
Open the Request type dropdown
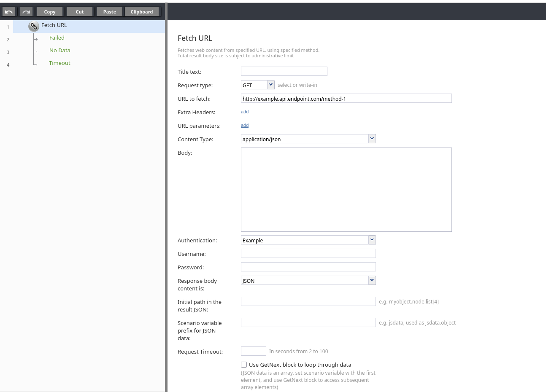click(270, 85)
